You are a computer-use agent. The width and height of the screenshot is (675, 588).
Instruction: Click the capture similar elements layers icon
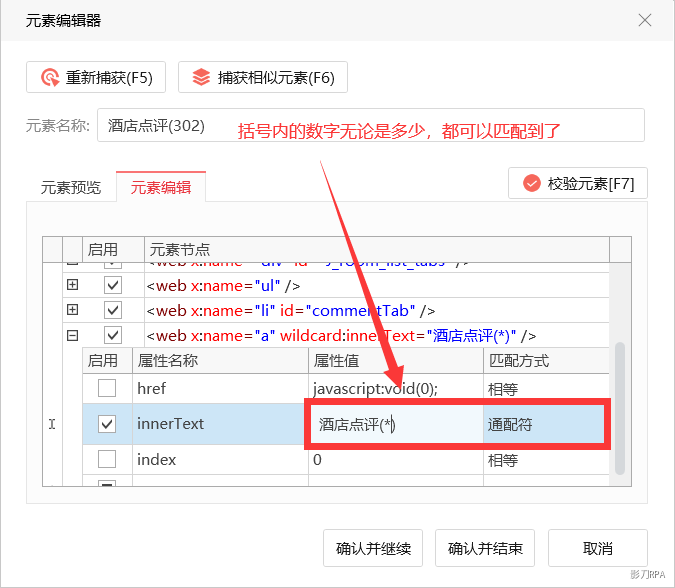(201, 77)
